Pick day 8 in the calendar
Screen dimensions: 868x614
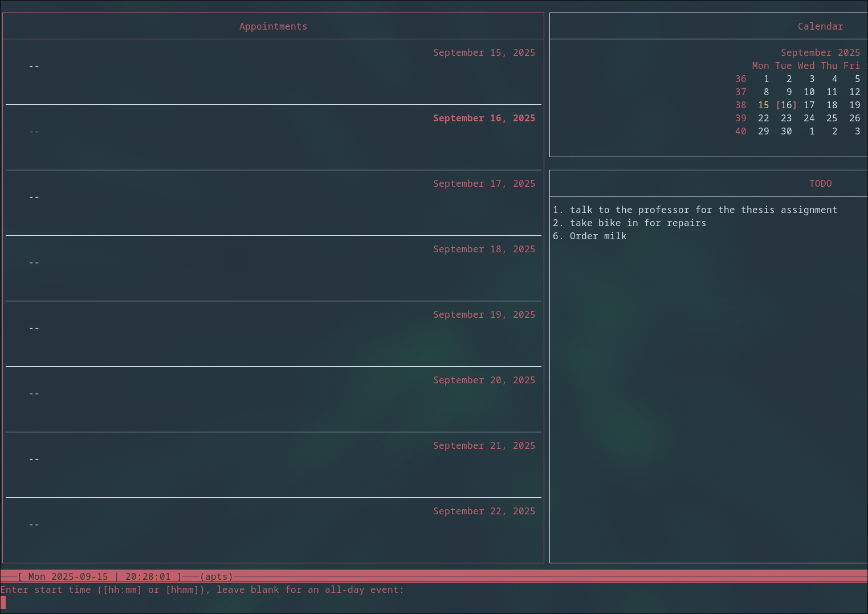(766, 92)
